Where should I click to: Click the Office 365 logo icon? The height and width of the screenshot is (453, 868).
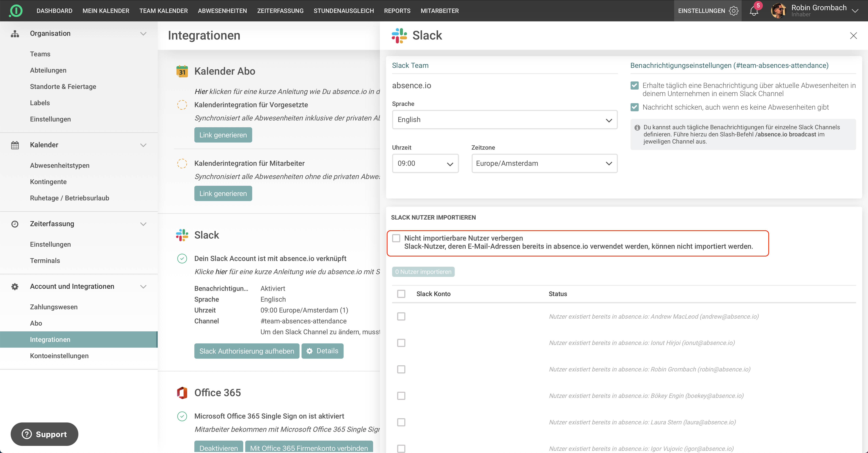[182, 393]
